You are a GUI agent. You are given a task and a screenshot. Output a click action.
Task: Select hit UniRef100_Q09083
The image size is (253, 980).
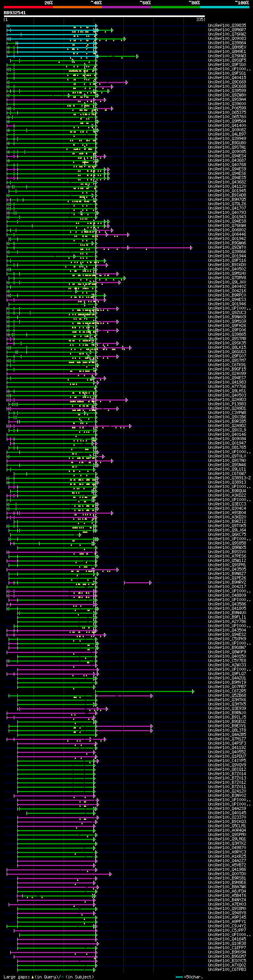227,39
